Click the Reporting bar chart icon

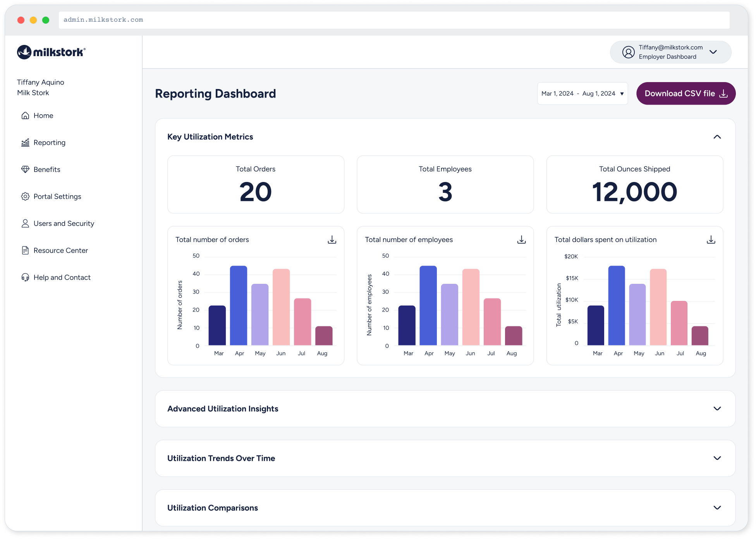[x=25, y=142]
